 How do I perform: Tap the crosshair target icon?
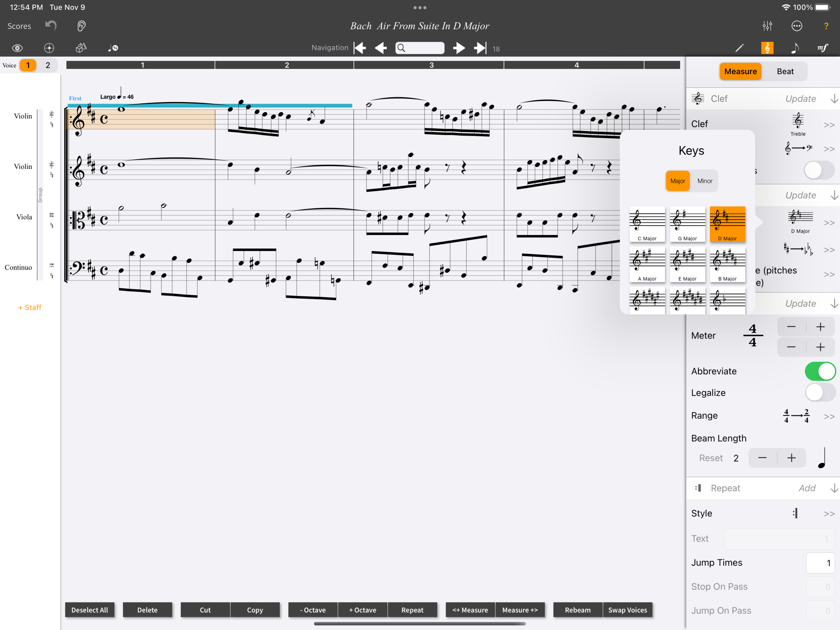click(x=49, y=48)
